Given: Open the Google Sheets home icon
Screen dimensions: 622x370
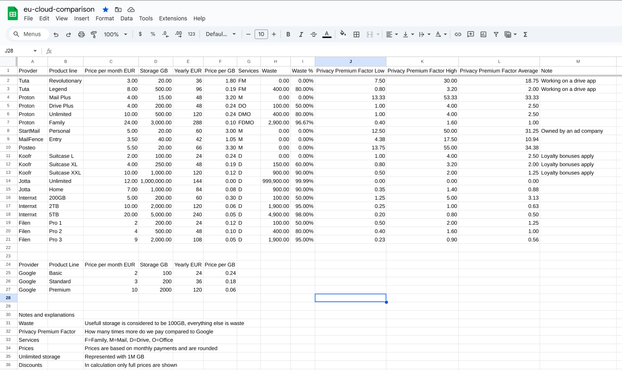Looking at the screenshot, I should point(13,13).
